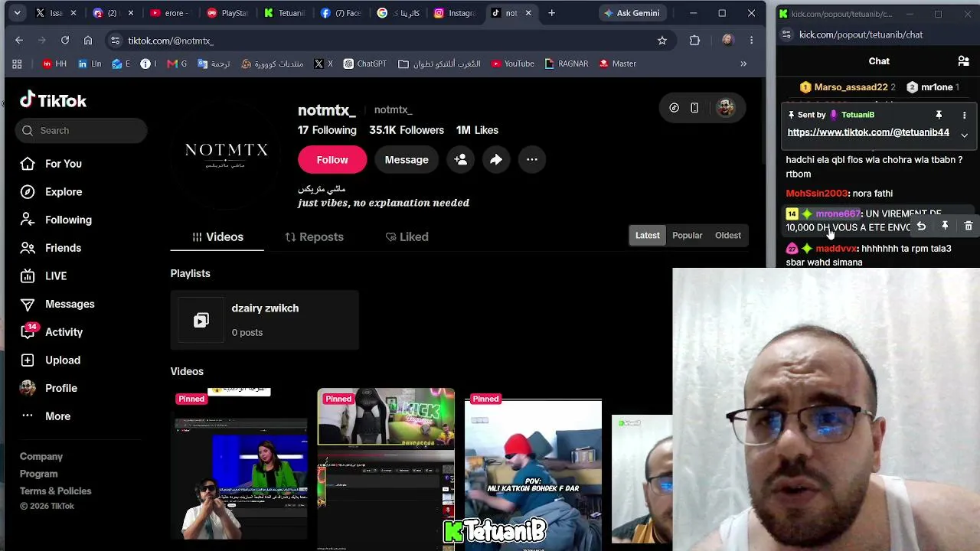980x551 pixels.
Task: View the 35.1K Followers list
Action: tap(407, 130)
